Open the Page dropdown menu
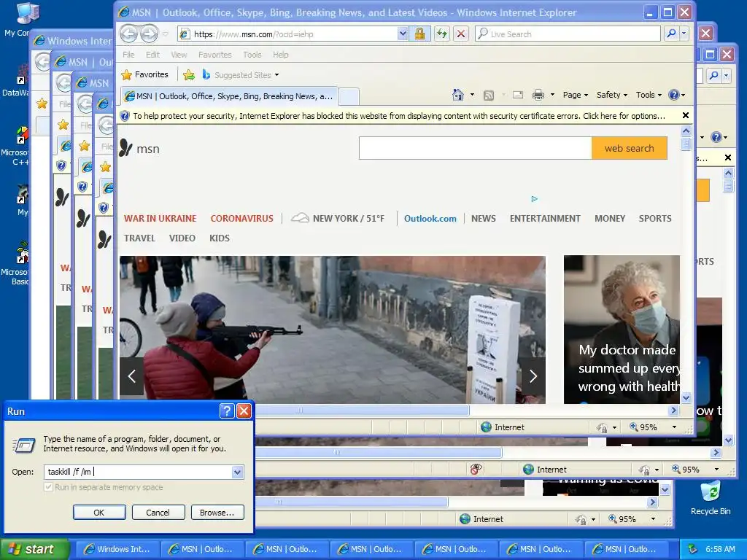The width and height of the screenshot is (747, 560). click(575, 95)
